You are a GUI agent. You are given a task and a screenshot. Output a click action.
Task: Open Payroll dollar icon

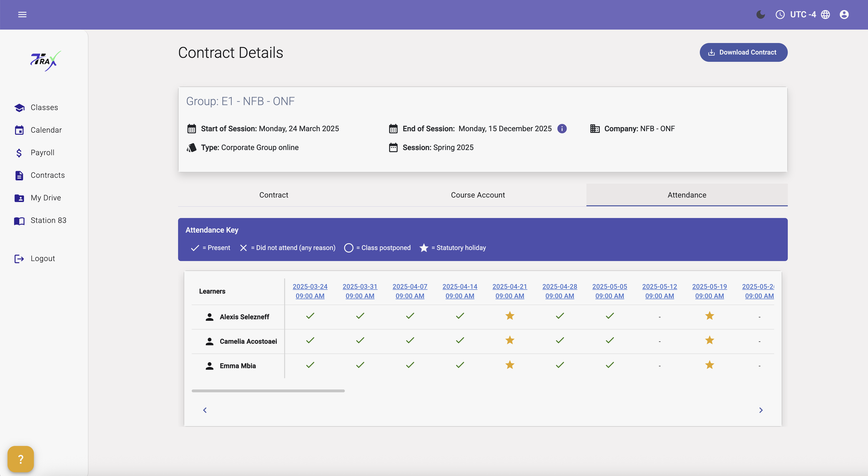pos(19,153)
